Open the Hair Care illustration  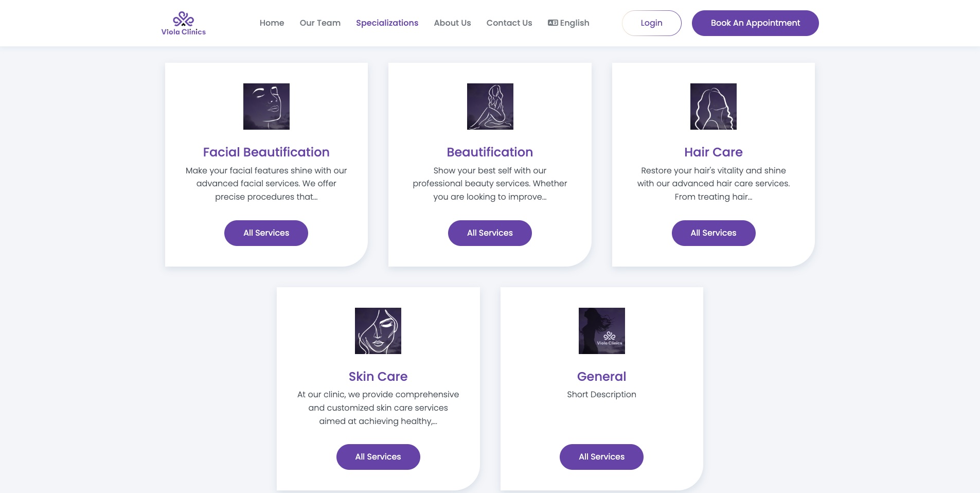(x=714, y=107)
